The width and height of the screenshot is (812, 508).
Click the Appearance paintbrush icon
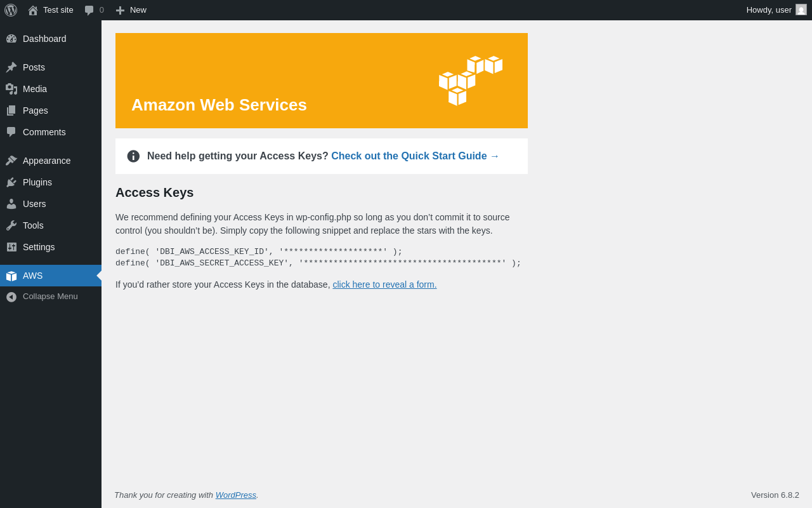pyautogui.click(x=11, y=161)
